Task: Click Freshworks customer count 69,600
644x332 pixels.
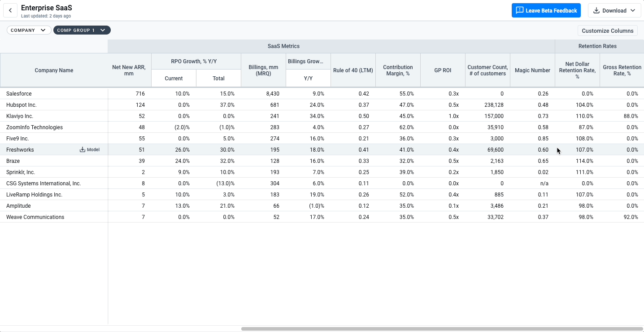Action: click(x=495, y=150)
